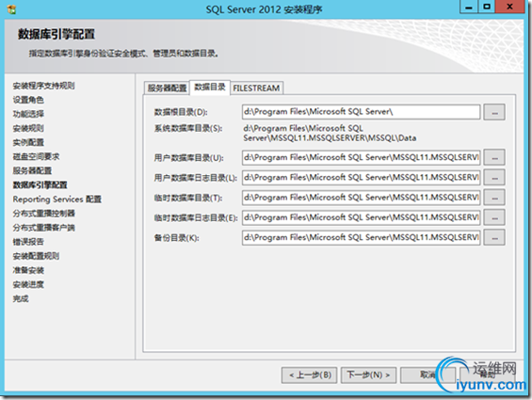Select 磁盘空间要求 step in sidebar
Image resolution: width=532 pixels, height=400 pixels.
pos(36,156)
